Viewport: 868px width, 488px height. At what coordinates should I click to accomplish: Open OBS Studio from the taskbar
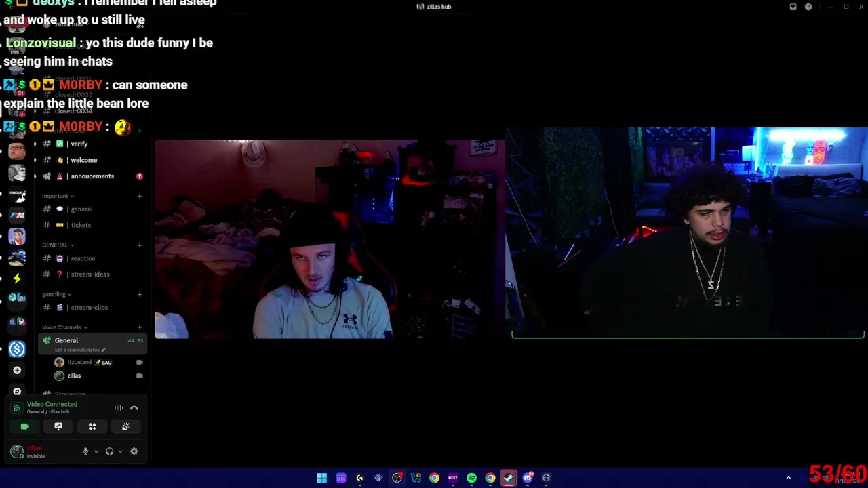tap(397, 478)
